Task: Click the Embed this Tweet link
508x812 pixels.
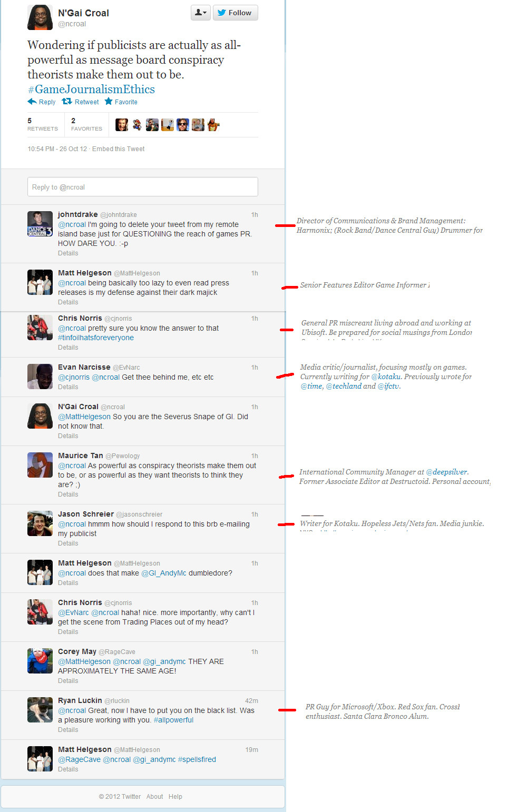Action: point(118,149)
